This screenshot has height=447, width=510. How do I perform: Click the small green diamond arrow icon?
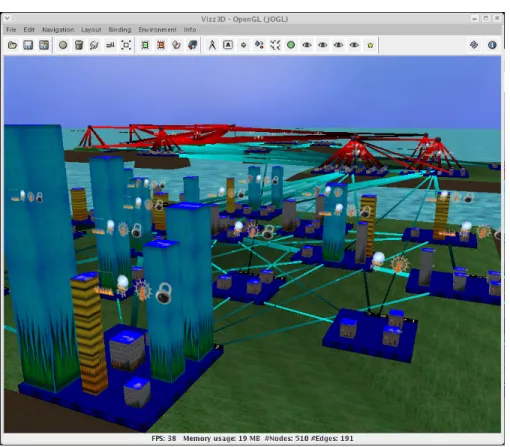coord(244,45)
